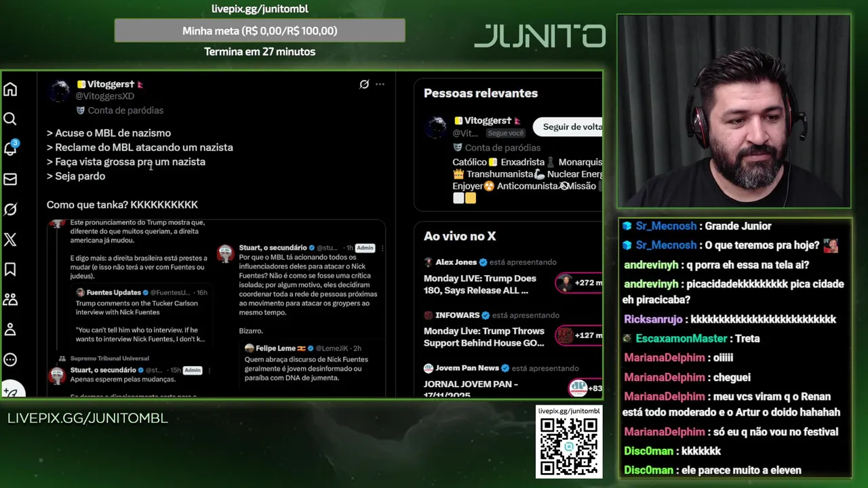Click the Grok icon atop the Vitoggers post

tap(364, 84)
